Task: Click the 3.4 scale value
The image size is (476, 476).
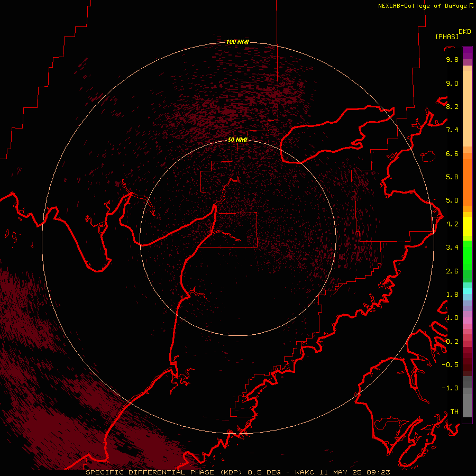Action: tap(452, 248)
